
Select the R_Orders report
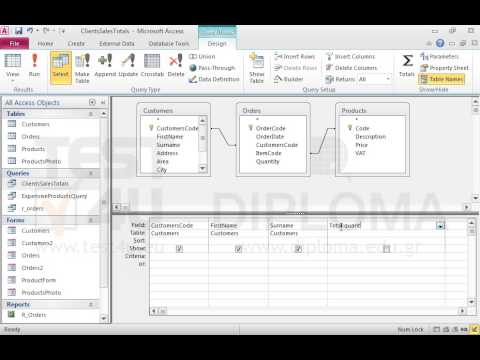point(34,315)
